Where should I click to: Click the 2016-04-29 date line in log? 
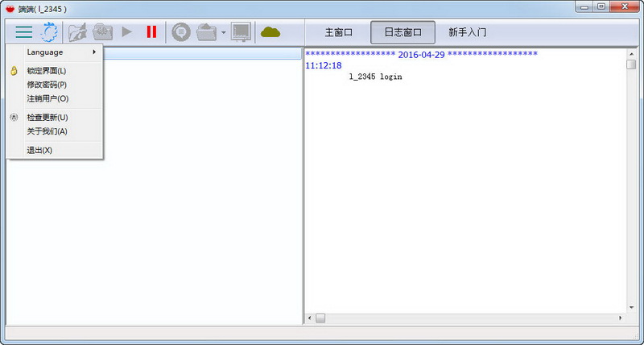pos(421,54)
